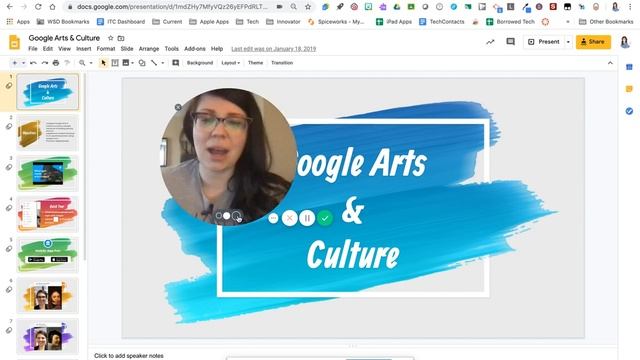Select slide 7 thumbnail
640x360 pixels.
48,336
